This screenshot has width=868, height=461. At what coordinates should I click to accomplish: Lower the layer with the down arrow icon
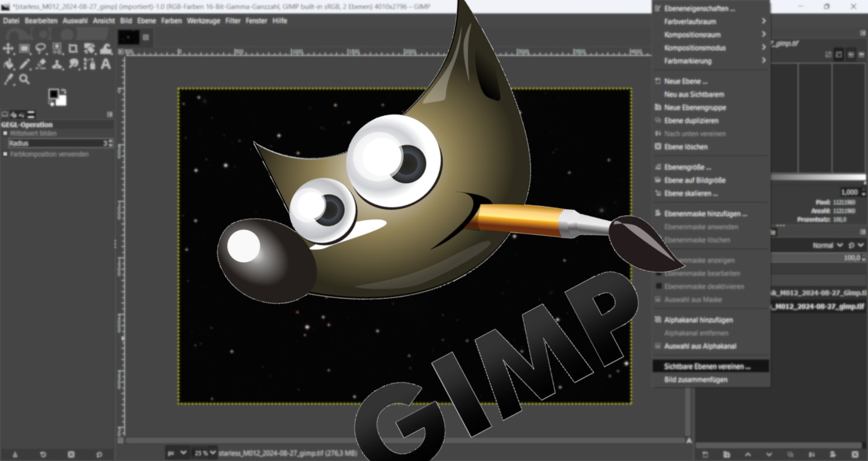click(x=769, y=454)
